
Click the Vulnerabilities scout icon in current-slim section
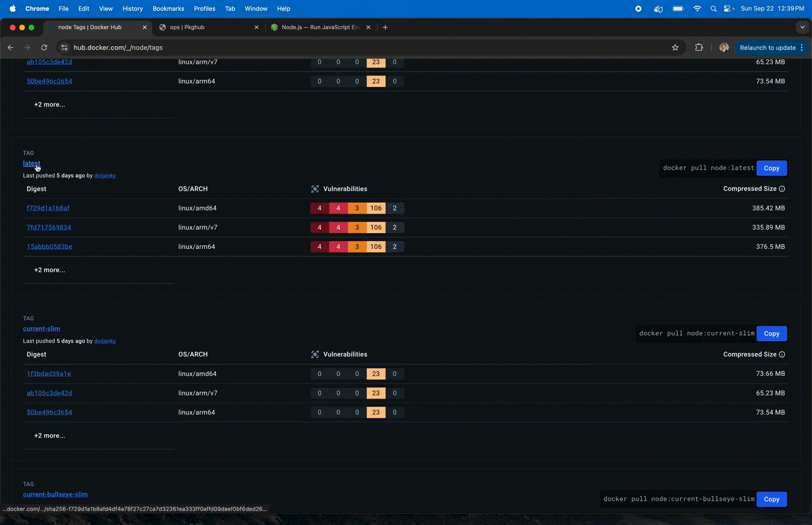pyautogui.click(x=315, y=354)
